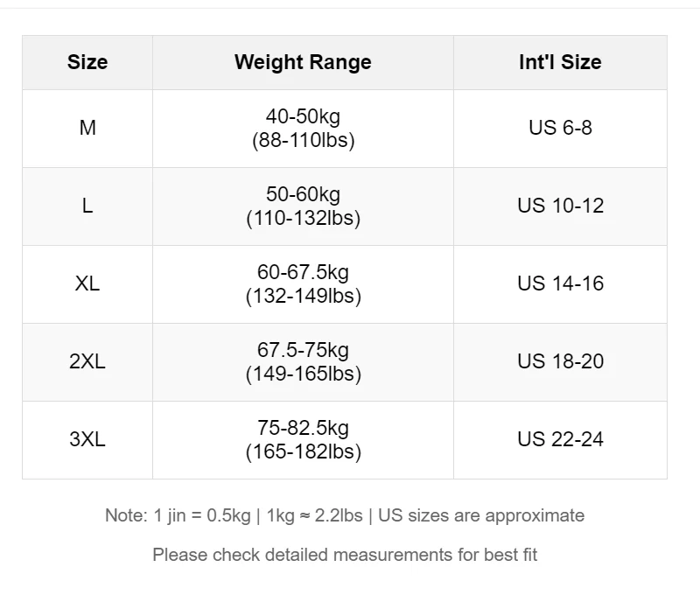700x595 pixels.
Task: Click the 75-82.5kg weight range cell
Action: pos(303,439)
